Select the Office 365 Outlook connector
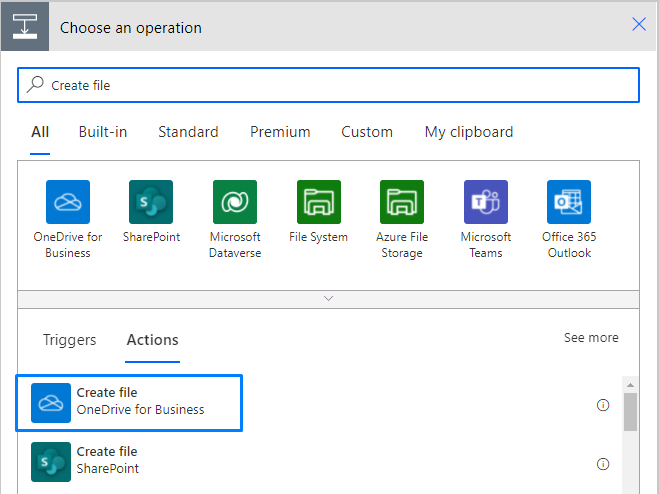The height and width of the screenshot is (494, 659). pyautogui.click(x=569, y=202)
